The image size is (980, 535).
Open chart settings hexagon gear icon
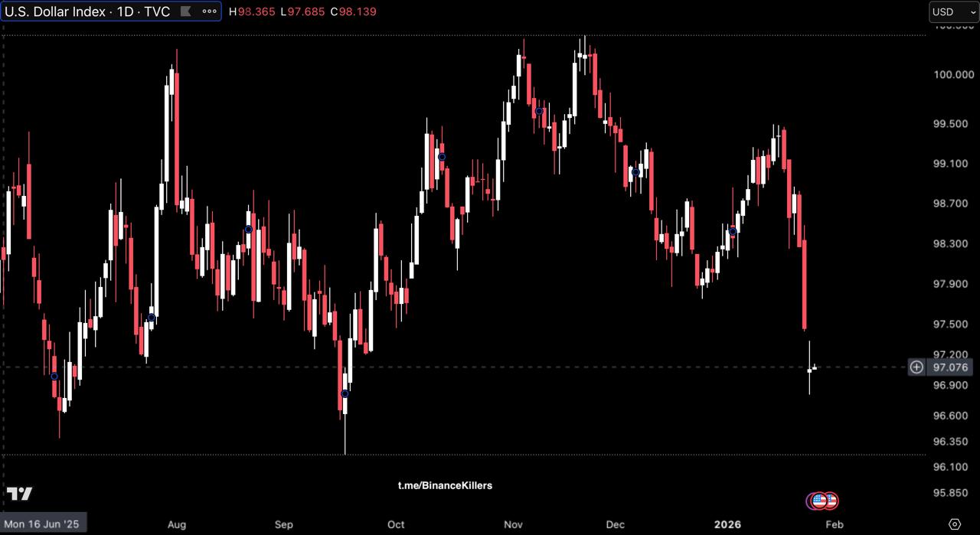(x=955, y=524)
